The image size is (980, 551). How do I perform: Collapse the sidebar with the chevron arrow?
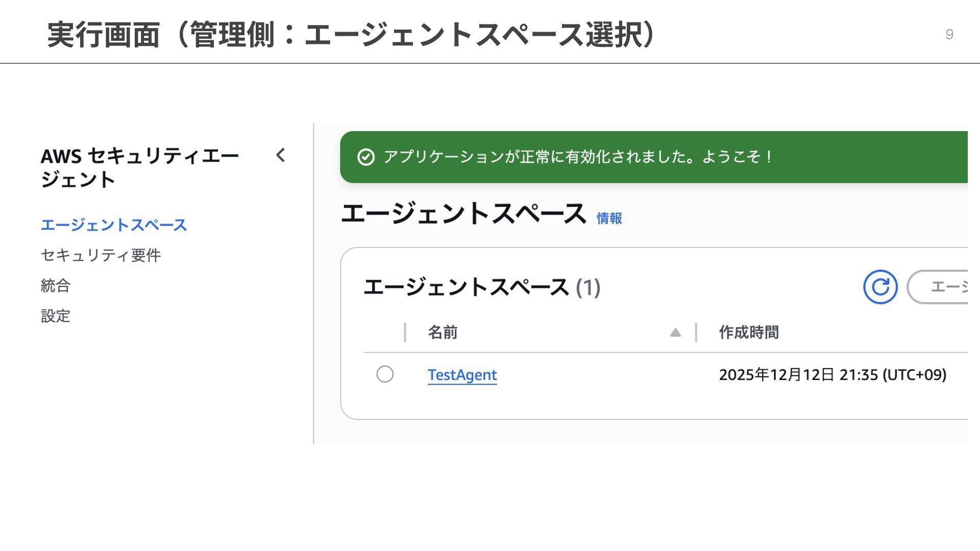[x=281, y=155]
